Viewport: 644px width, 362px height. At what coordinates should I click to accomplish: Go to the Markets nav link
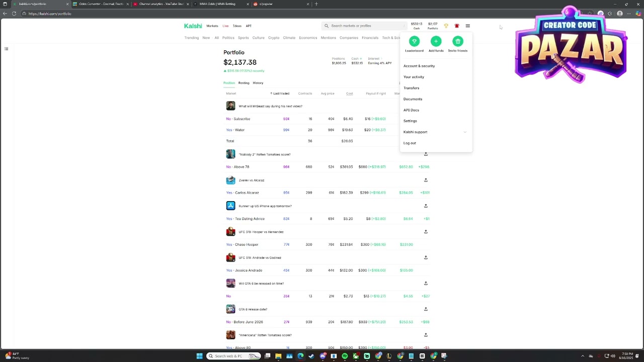pyautogui.click(x=212, y=26)
